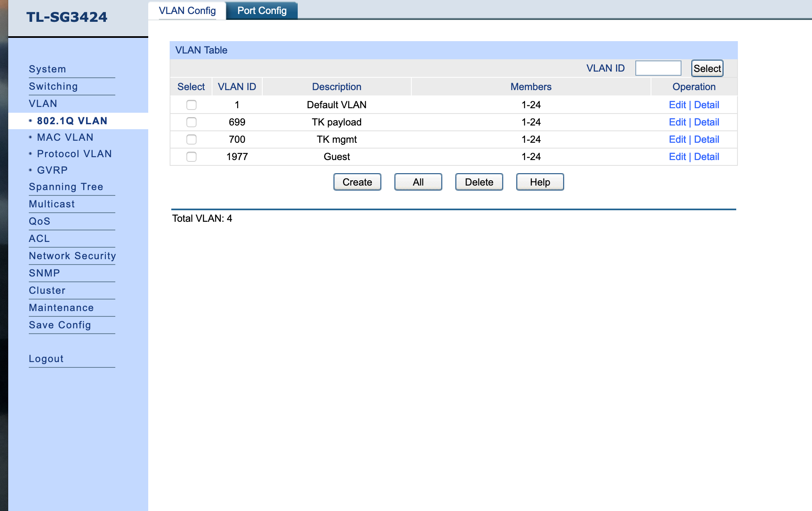Open MAC VLAN submenu item
Viewport: 812px width, 511px height.
65,137
